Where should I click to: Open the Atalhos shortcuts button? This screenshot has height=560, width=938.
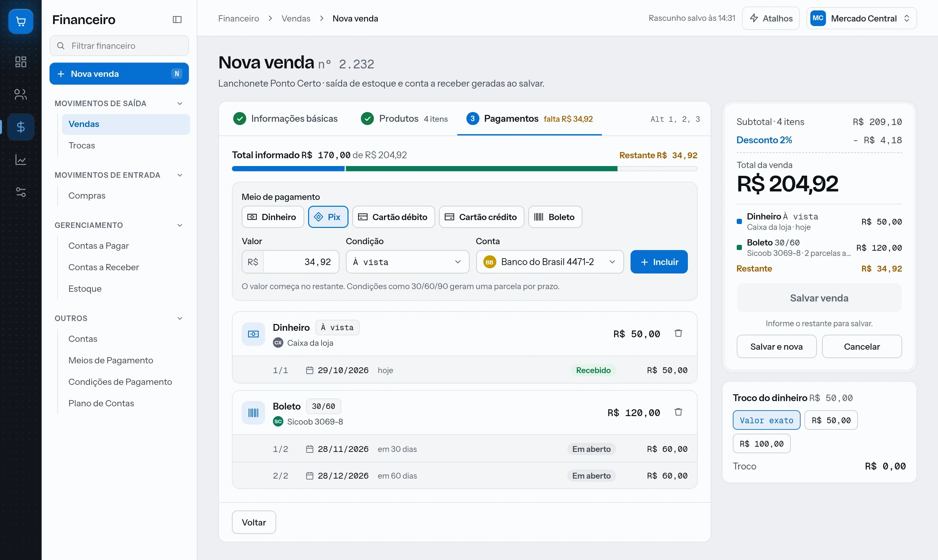[770, 18]
